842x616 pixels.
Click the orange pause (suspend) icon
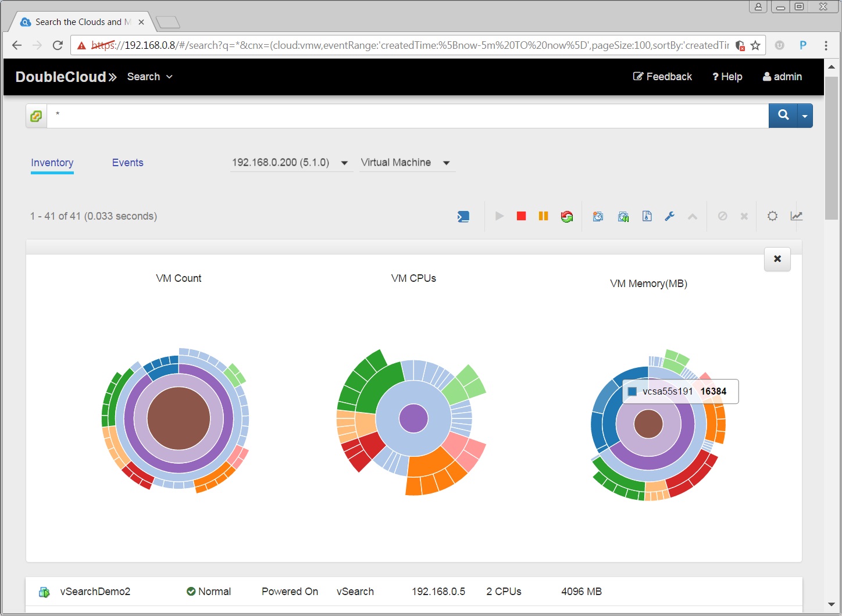click(x=543, y=216)
